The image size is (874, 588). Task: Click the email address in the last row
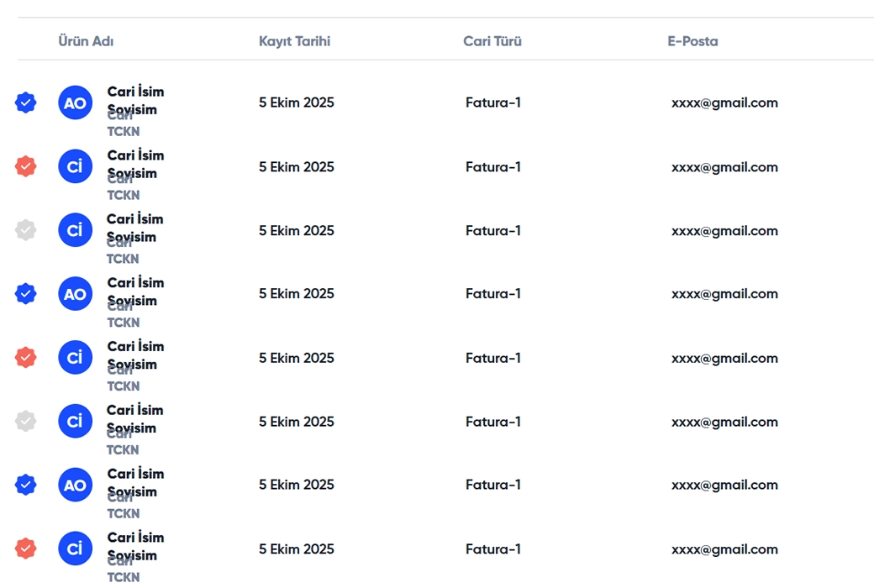(x=724, y=549)
